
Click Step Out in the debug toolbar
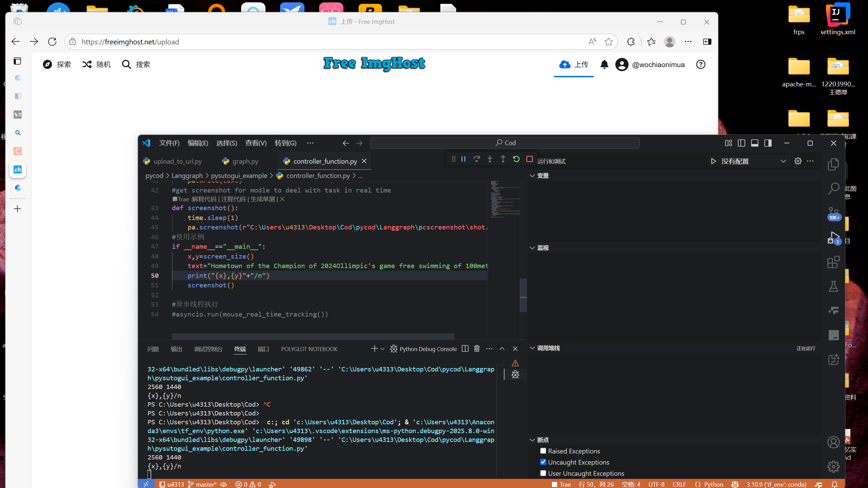503,159
